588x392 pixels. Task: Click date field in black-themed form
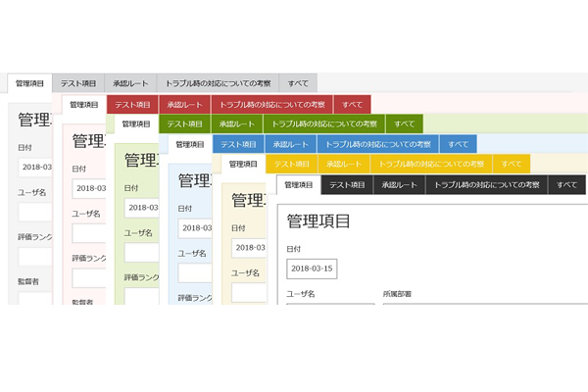pyautogui.click(x=312, y=269)
